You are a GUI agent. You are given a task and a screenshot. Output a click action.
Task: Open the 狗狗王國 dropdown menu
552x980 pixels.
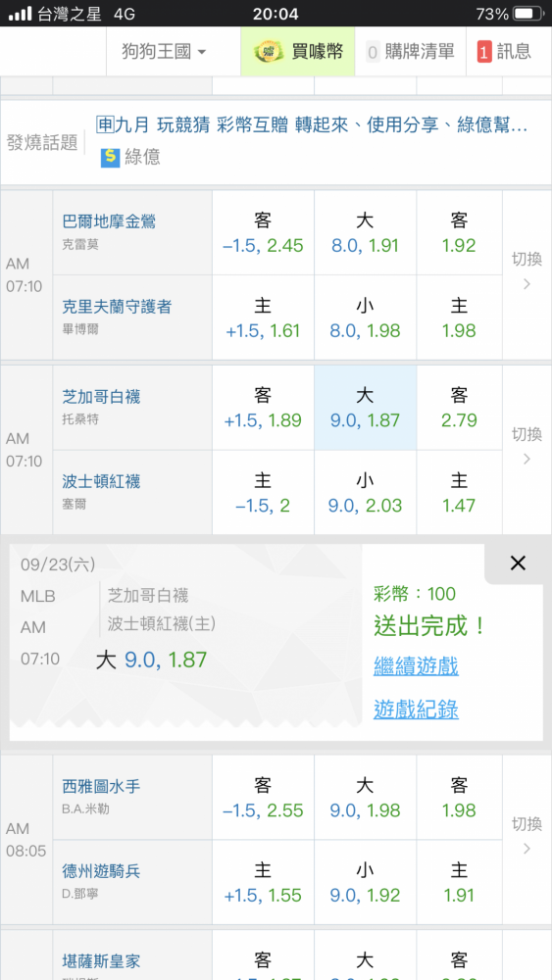(x=165, y=51)
